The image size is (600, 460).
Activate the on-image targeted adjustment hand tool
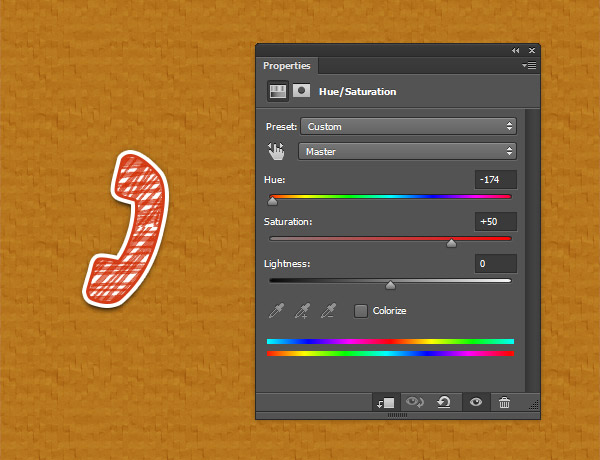(x=277, y=151)
